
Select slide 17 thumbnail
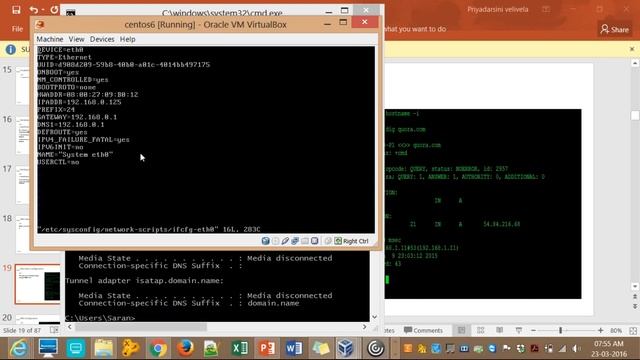[22, 185]
